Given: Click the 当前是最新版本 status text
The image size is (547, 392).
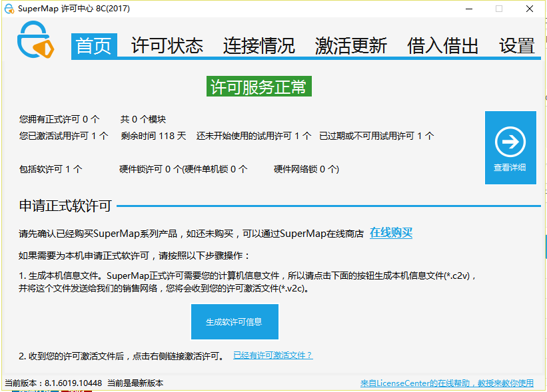Looking at the screenshot, I should pyautogui.click(x=135, y=383).
